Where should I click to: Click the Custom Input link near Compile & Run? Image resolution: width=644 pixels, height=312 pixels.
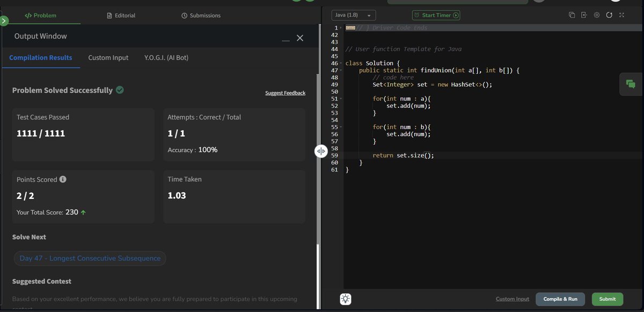point(512,299)
